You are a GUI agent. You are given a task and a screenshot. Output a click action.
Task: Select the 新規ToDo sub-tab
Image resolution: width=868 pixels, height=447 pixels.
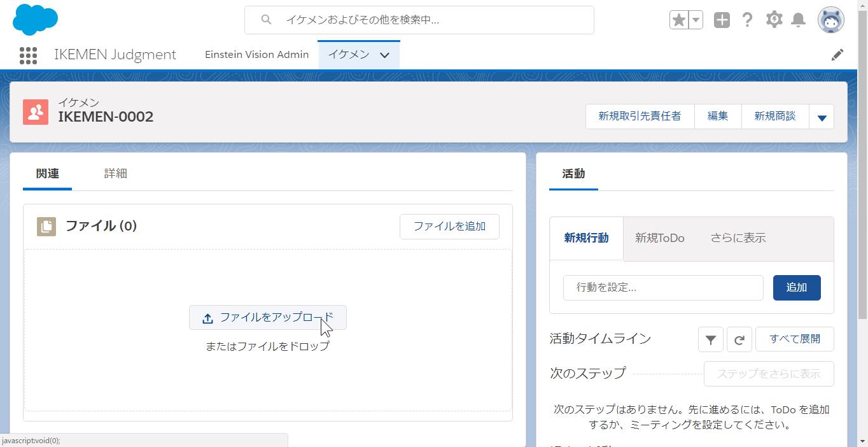coord(660,238)
